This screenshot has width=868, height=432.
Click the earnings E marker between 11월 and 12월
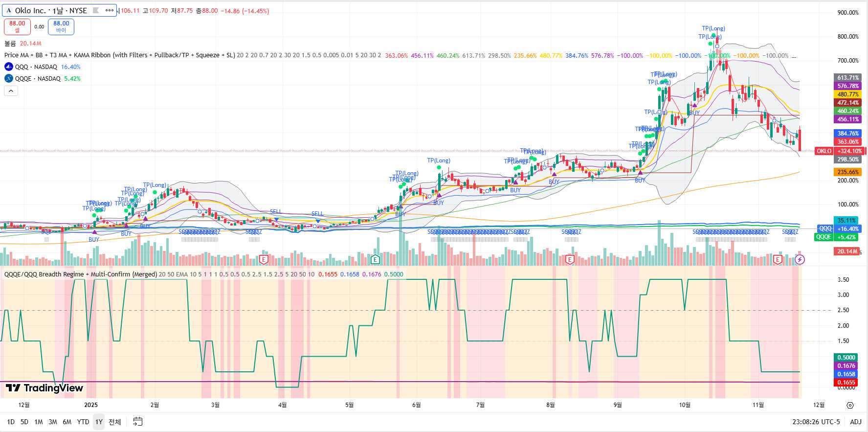pos(778,259)
